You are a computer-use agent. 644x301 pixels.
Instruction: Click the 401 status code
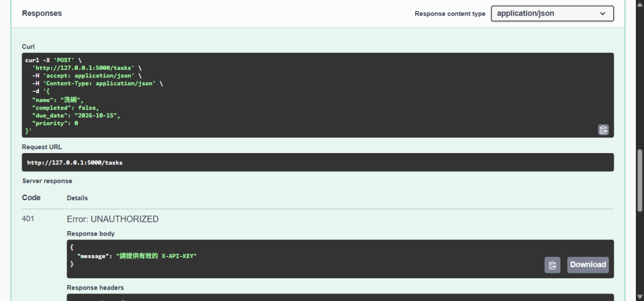(28, 219)
